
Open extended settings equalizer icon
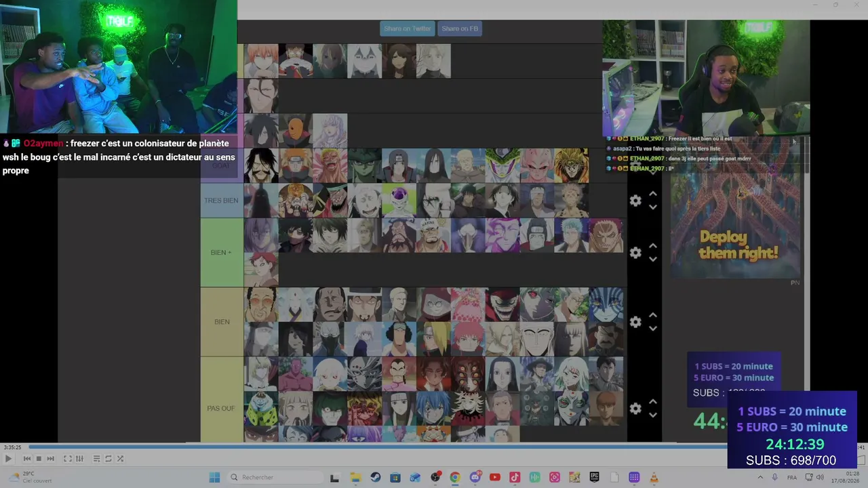pyautogui.click(x=79, y=459)
